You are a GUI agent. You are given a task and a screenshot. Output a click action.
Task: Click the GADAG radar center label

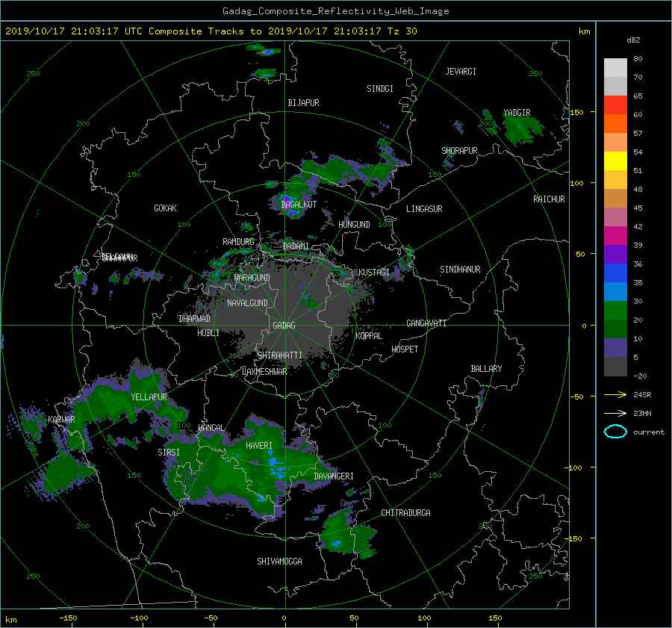(284, 326)
